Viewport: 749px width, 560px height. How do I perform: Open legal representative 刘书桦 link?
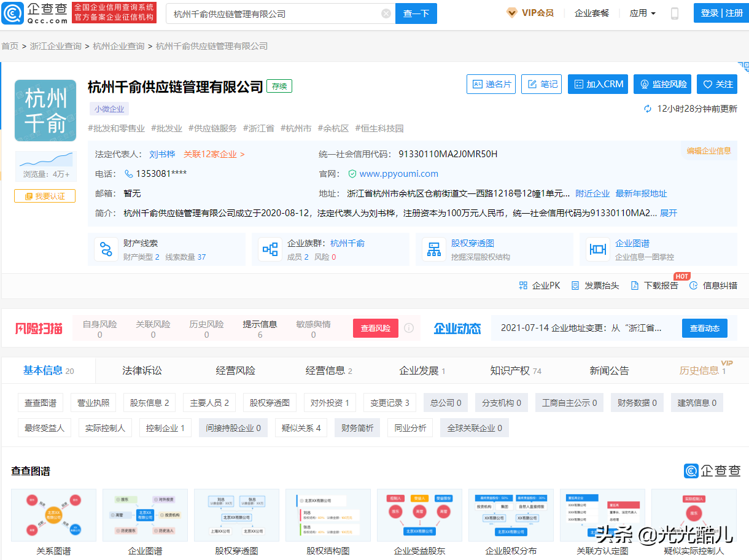pyautogui.click(x=162, y=154)
